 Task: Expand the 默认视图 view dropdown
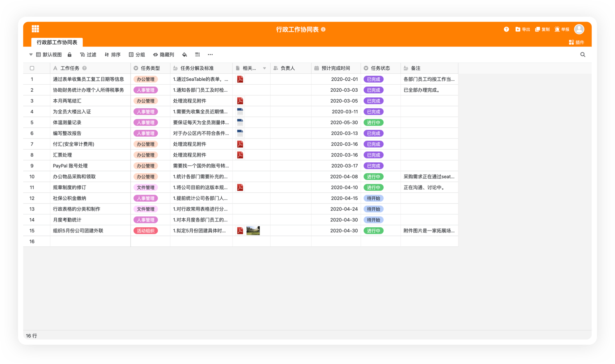(x=31, y=55)
